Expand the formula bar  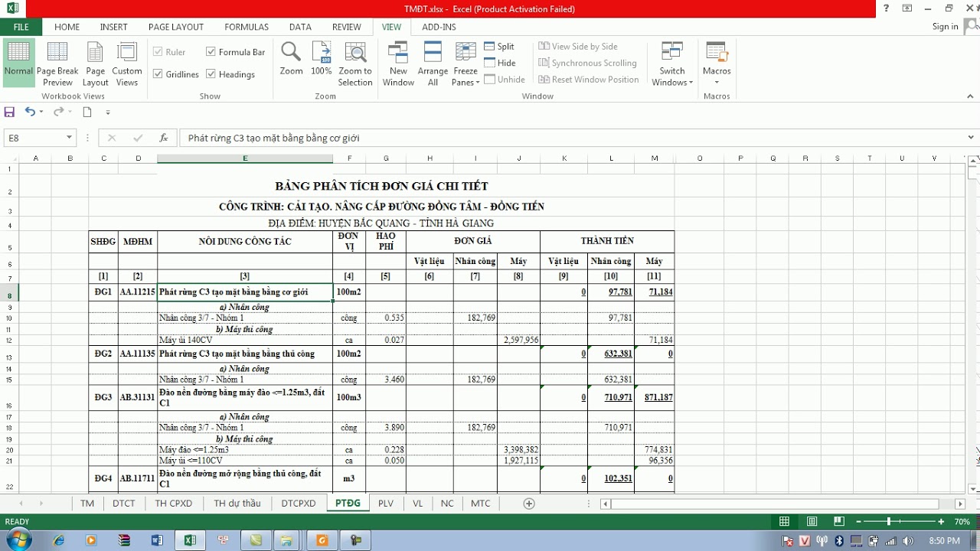[x=971, y=138]
